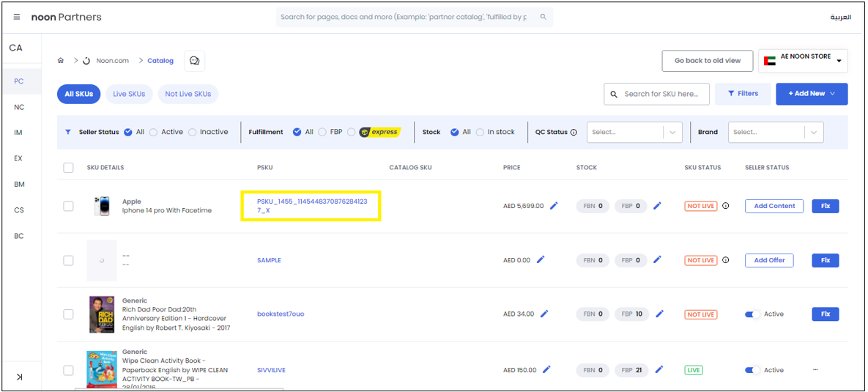The height and width of the screenshot is (392, 868).
Task: Expand sidebar using bottom arrow icon
Action: (19, 377)
